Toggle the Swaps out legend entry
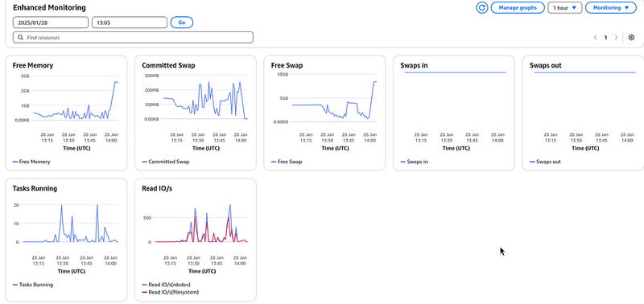 (x=545, y=162)
